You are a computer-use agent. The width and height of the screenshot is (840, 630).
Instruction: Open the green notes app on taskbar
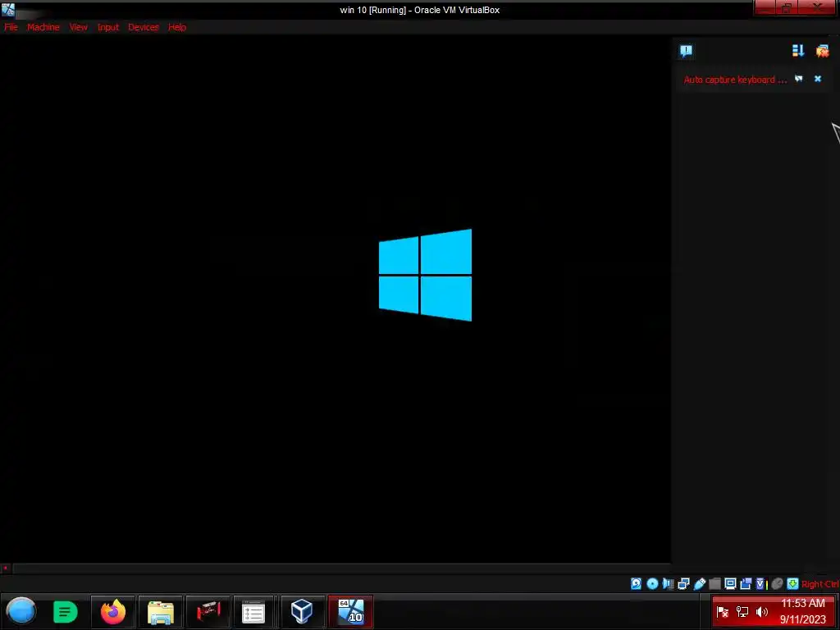pos(66,612)
